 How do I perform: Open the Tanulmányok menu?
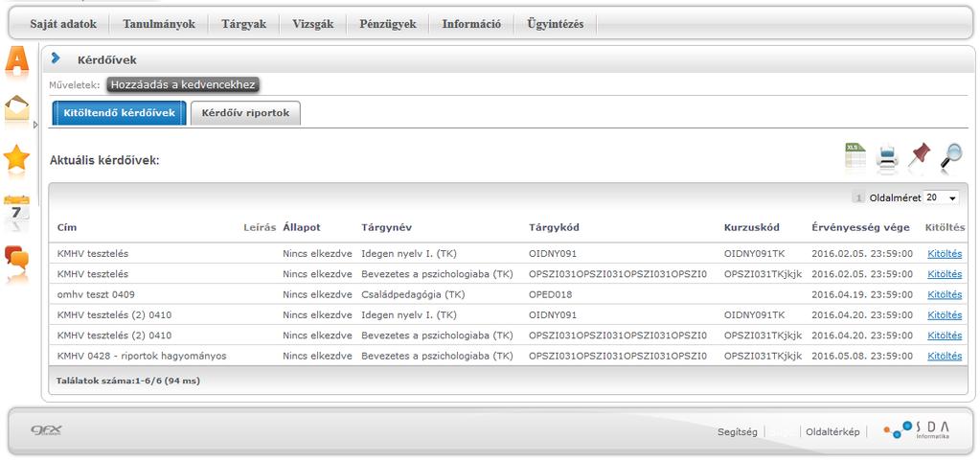coord(159,24)
